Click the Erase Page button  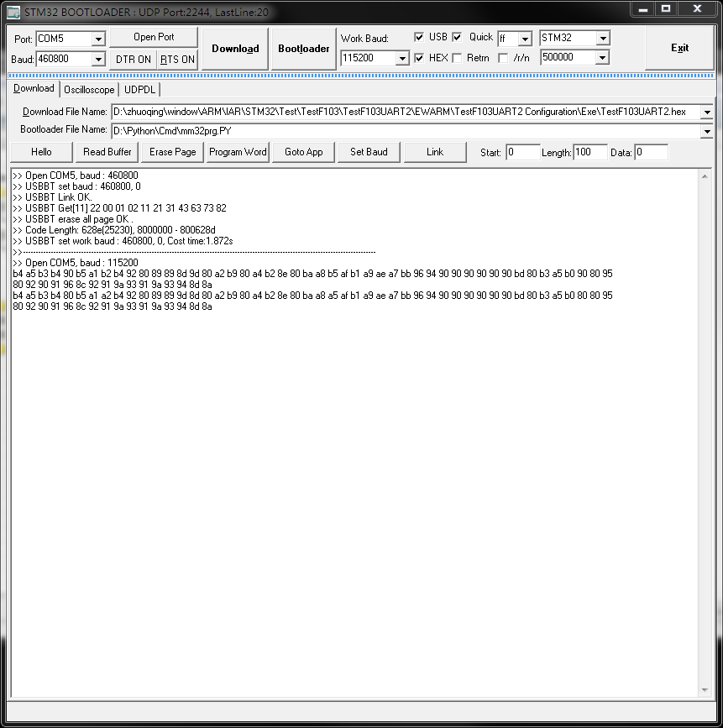(173, 152)
